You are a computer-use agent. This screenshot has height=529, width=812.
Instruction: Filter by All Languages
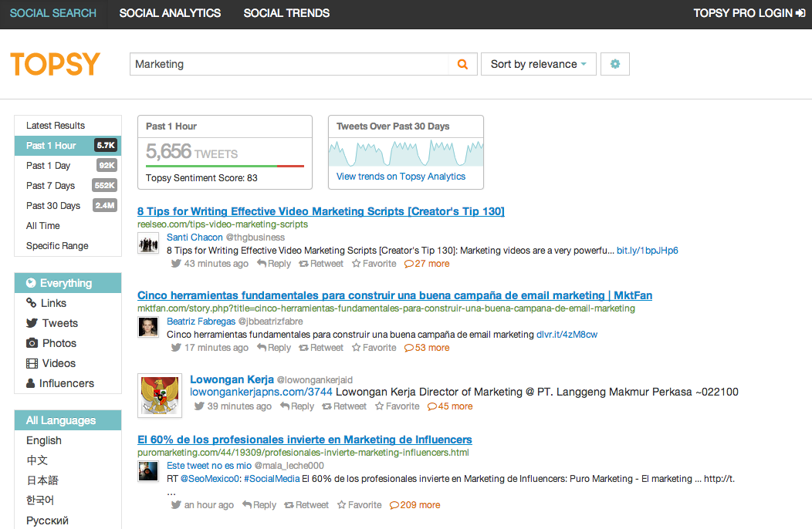(x=68, y=420)
